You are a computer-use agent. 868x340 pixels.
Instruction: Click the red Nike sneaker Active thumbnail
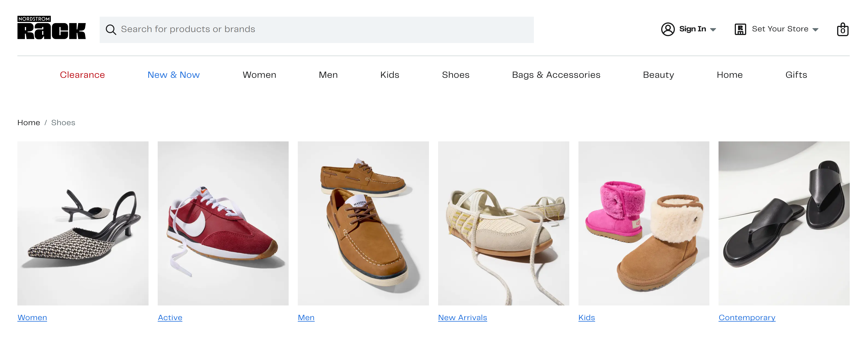click(x=223, y=223)
